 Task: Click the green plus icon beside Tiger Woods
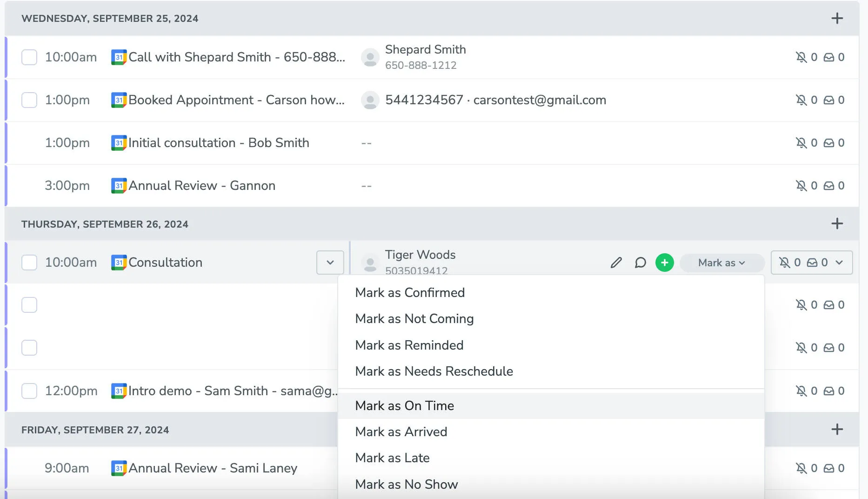pyautogui.click(x=664, y=263)
